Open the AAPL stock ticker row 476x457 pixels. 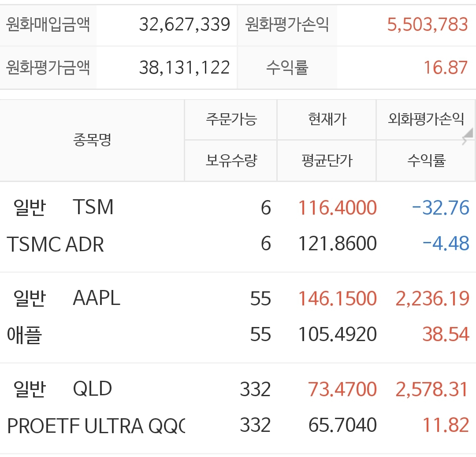[96, 298]
